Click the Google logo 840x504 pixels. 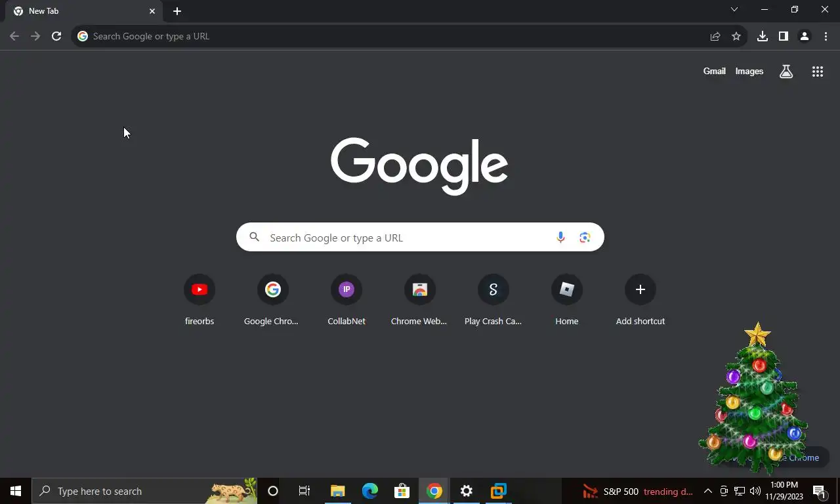click(x=419, y=165)
